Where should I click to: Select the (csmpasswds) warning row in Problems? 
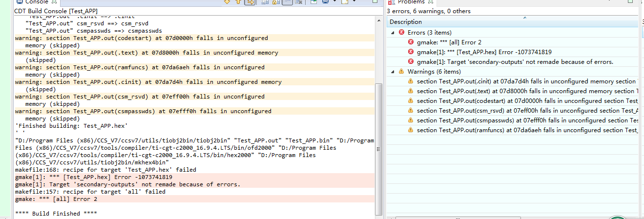click(513, 120)
